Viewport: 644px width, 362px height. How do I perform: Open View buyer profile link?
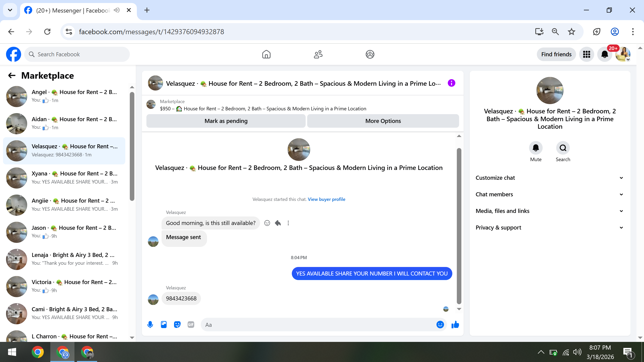tap(326, 199)
